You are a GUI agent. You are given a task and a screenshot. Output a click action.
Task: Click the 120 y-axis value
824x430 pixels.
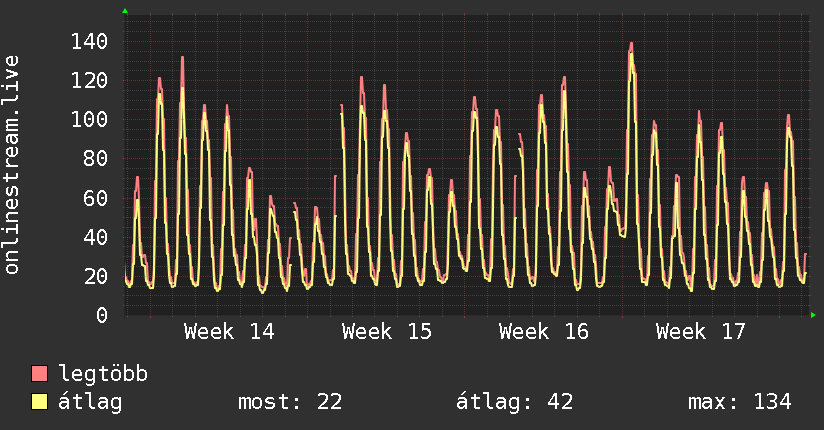[89, 80]
